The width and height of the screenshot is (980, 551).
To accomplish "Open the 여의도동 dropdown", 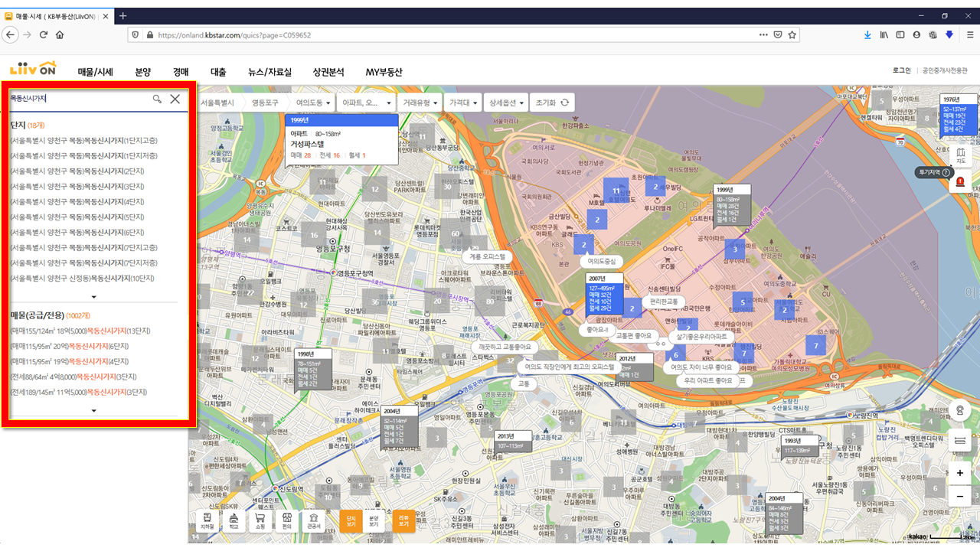I will click(313, 102).
